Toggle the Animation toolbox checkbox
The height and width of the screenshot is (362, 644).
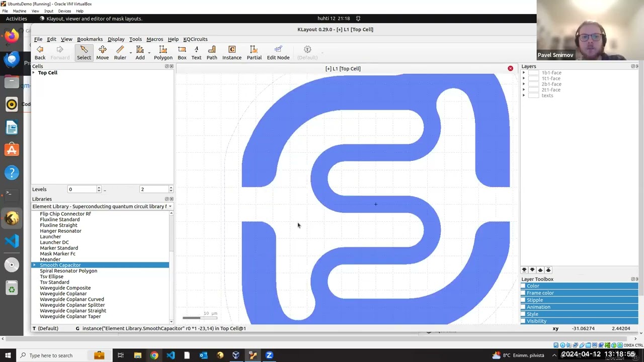pos(523,307)
